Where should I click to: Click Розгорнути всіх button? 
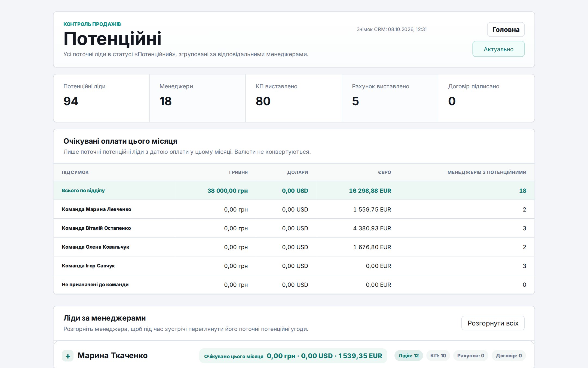[x=493, y=323]
